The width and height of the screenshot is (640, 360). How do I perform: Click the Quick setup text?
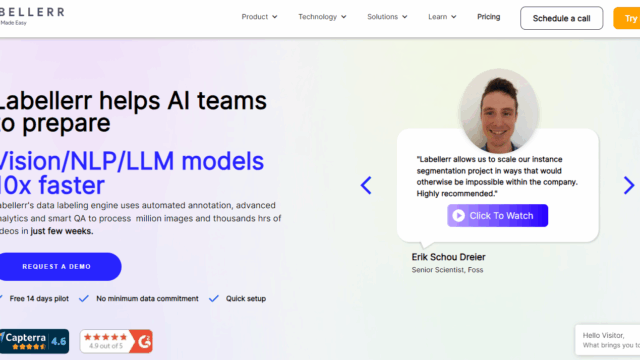pos(246,299)
